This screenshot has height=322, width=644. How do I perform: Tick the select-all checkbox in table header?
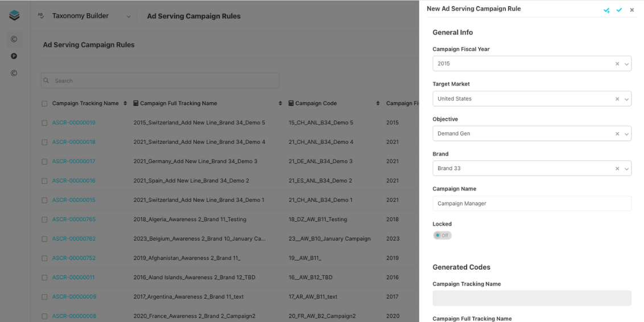(44, 104)
